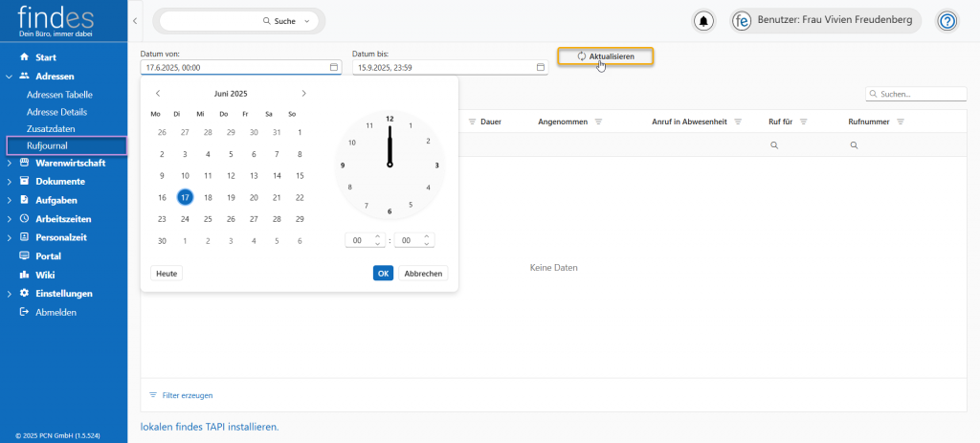The image size is (980, 443).
Task: Click calendar icon in Datum von field
Action: tap(333, 68)
